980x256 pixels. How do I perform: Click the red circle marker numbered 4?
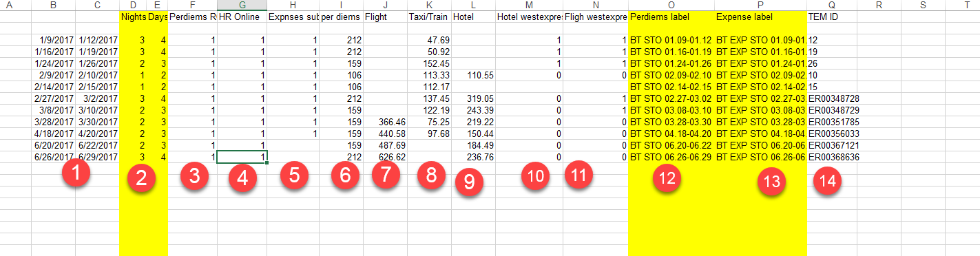(242, 178)
